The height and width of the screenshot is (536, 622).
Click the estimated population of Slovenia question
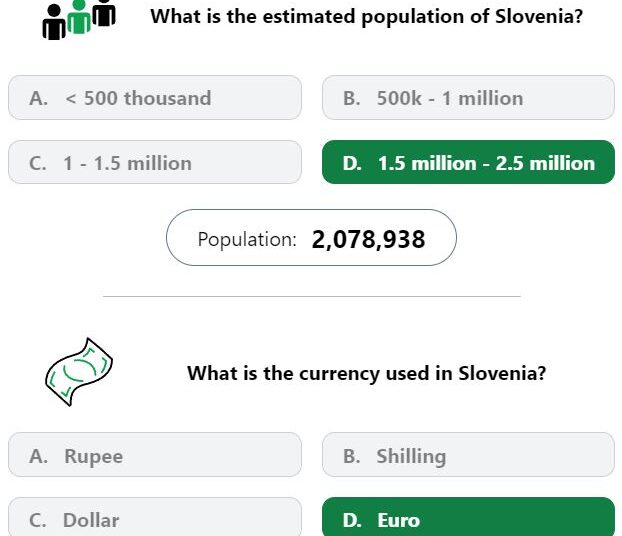pos(367,17)
